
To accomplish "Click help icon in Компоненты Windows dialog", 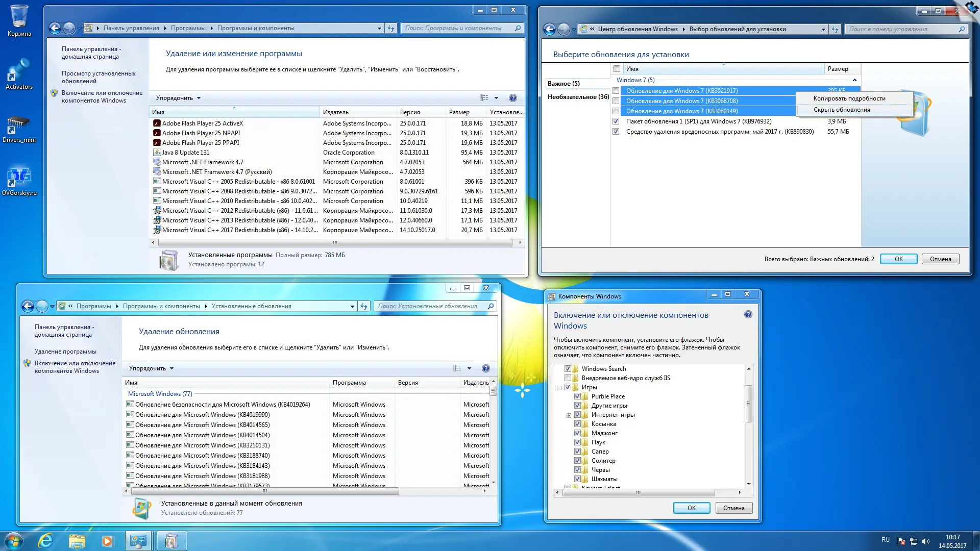I will [748, 315].
